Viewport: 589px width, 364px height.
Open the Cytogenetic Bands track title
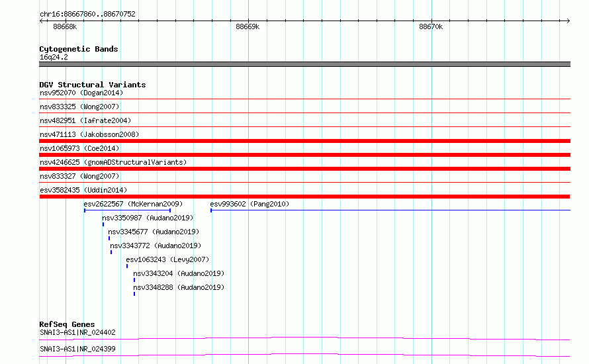coord(79,49)
